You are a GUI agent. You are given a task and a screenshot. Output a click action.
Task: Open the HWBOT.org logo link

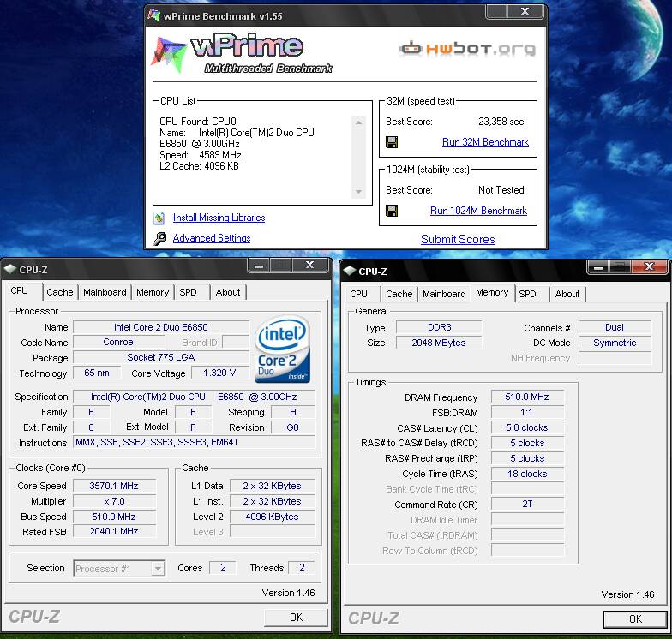[468, 49]
